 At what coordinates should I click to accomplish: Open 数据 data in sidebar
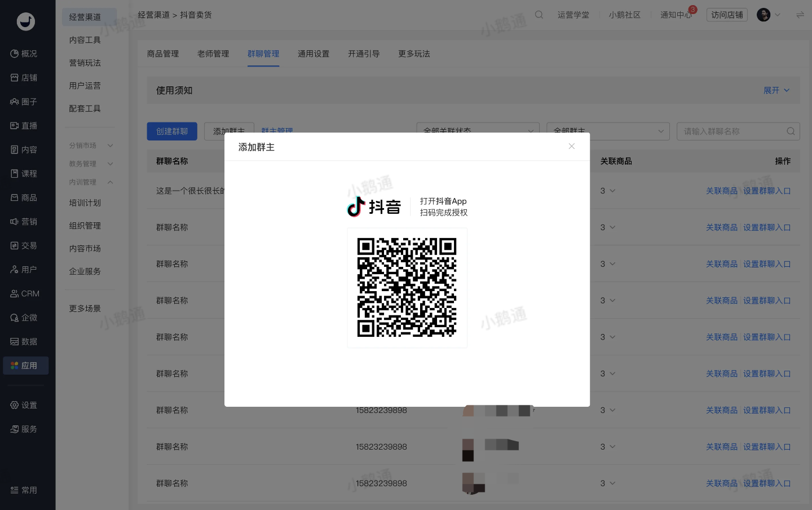pos(24,341)
